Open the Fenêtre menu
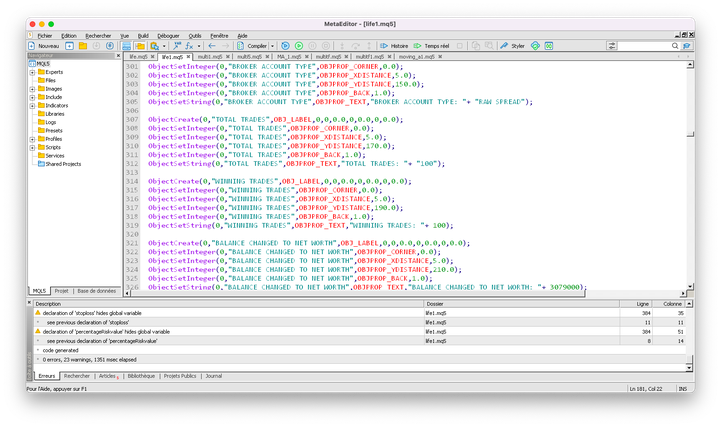The image size is (721, 427). click(219, 36)
